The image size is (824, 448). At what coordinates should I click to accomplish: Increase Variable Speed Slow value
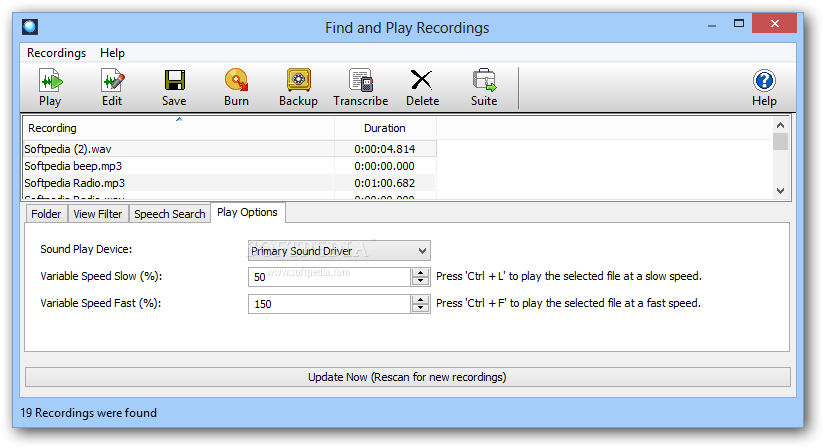pos(420,272)
